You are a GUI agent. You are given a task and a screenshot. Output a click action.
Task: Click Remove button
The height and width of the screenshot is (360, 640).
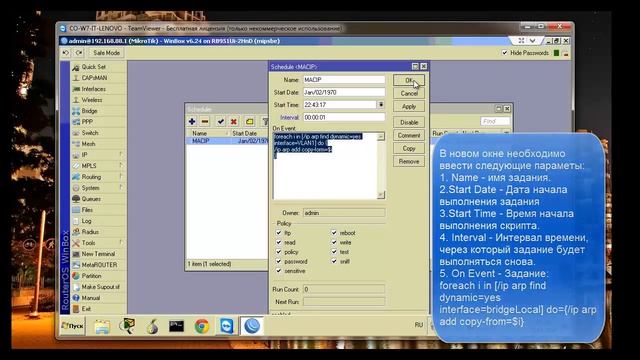409,162
